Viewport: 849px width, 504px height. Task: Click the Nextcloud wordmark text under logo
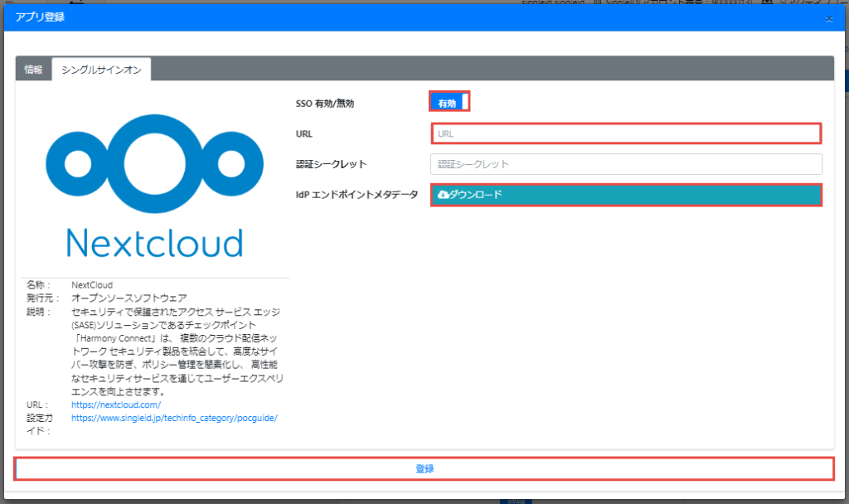[154, 242]
